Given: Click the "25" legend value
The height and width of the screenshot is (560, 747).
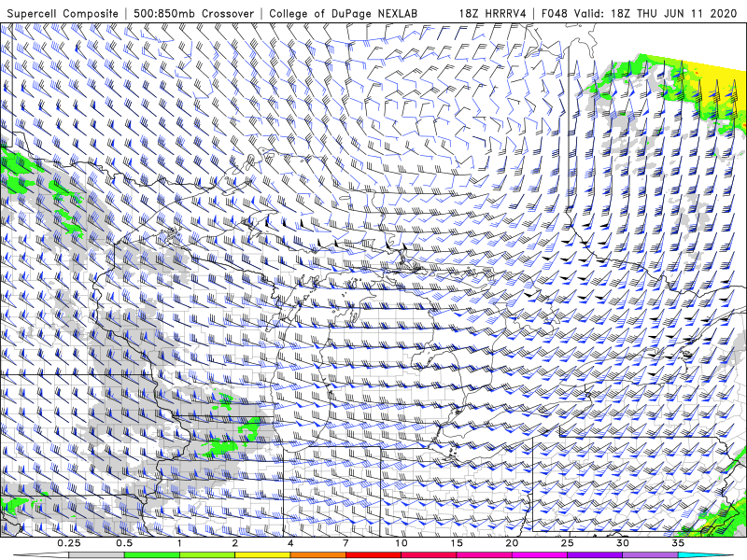Looking at the screenshot, I should click(567, 543).
